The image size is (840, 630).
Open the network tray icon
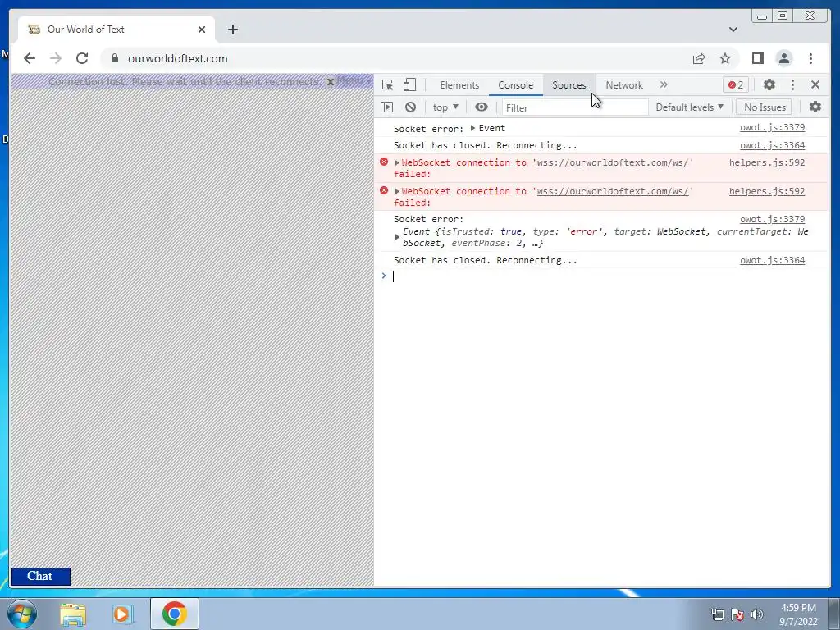pos(717,614)
